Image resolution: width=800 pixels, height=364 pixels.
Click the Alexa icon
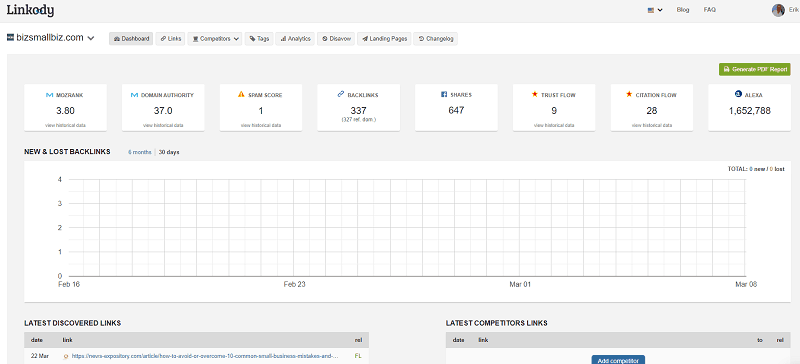pyautogui.click(x=738, y=94)
